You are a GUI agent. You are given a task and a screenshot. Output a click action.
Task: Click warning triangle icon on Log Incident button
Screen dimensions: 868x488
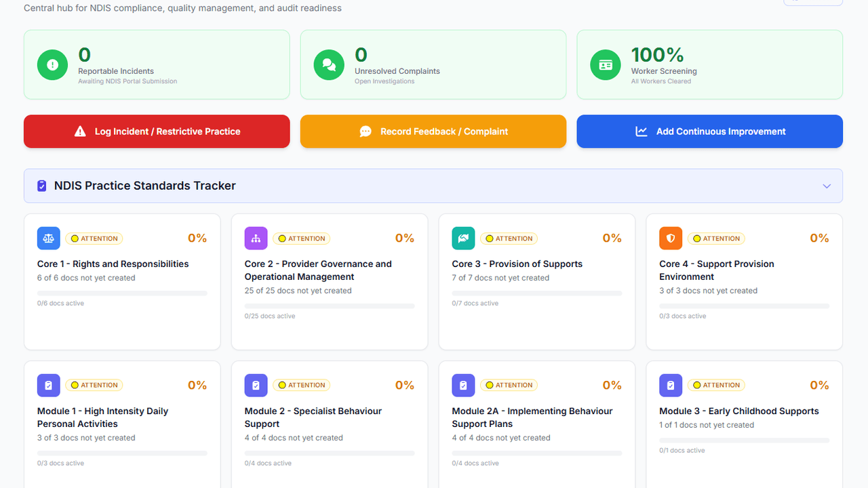tap(80, 131)
